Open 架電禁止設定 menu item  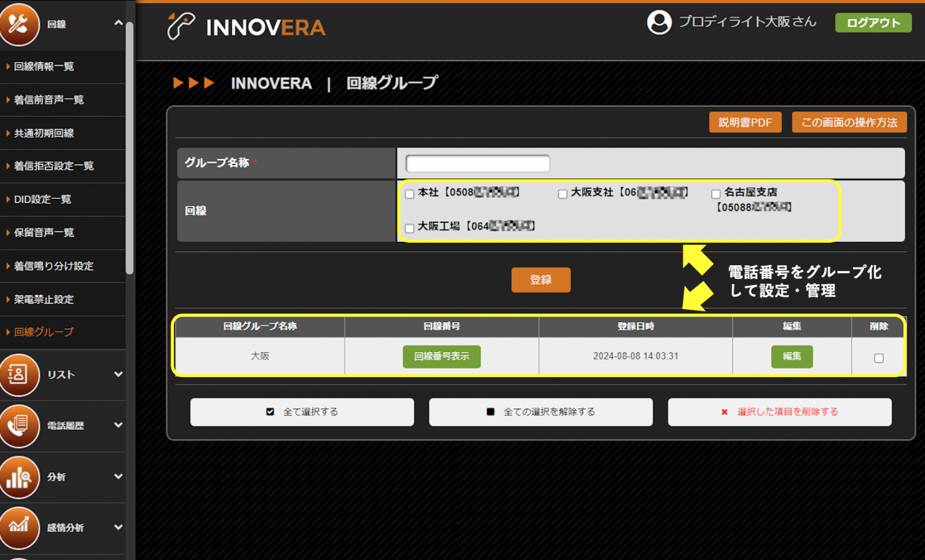[63, 299]
